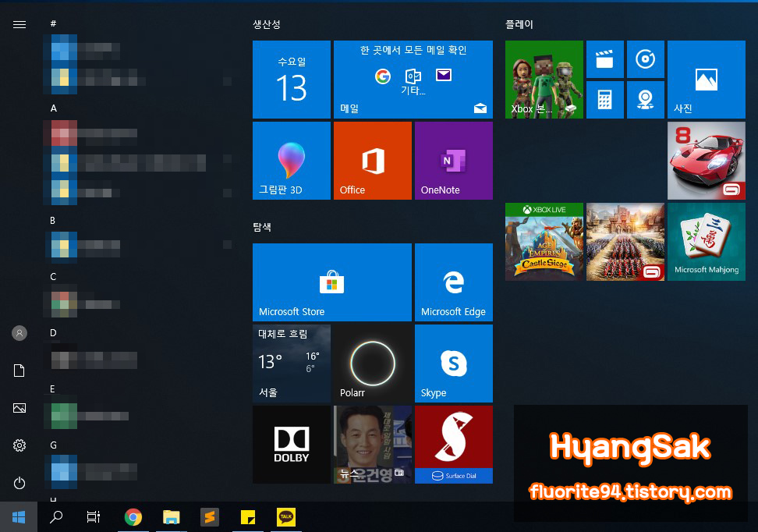The image size is (758, 532).
Task: Open the Xbox tile
Action: tap(544, 80)
